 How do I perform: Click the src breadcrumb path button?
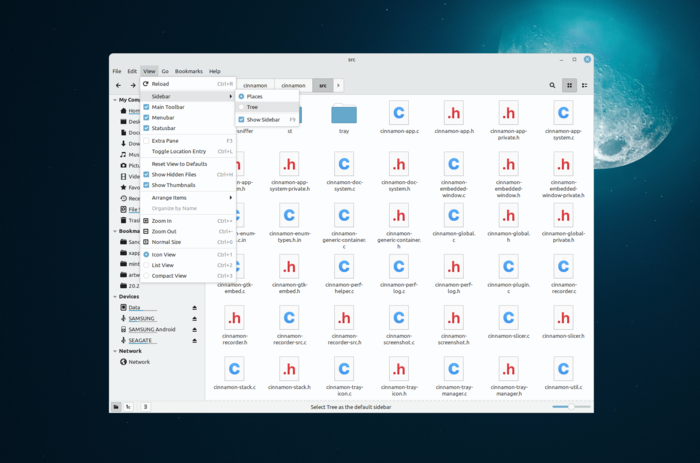(322, 86)
